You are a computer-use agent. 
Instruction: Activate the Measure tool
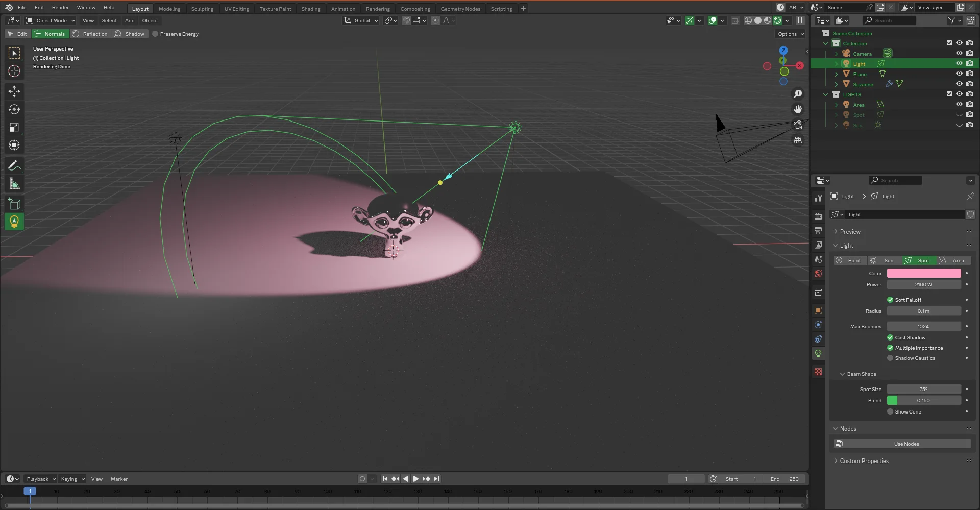(14, 183)
